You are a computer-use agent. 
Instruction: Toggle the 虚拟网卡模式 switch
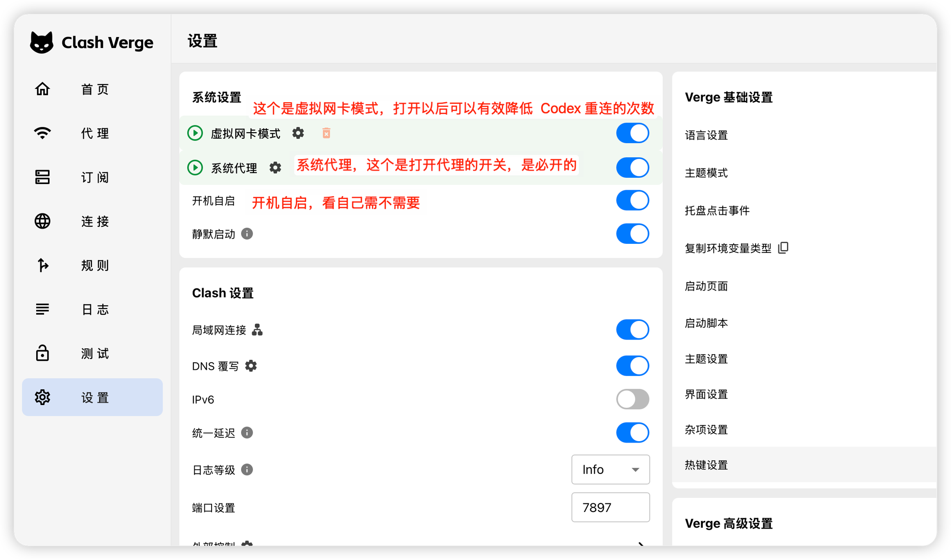coord(632,133)
